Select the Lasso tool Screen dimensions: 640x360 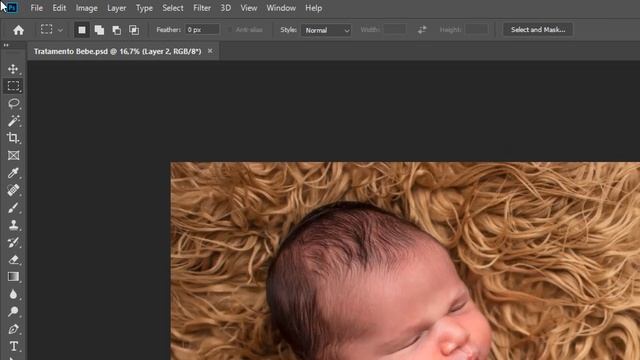[13, 103]
